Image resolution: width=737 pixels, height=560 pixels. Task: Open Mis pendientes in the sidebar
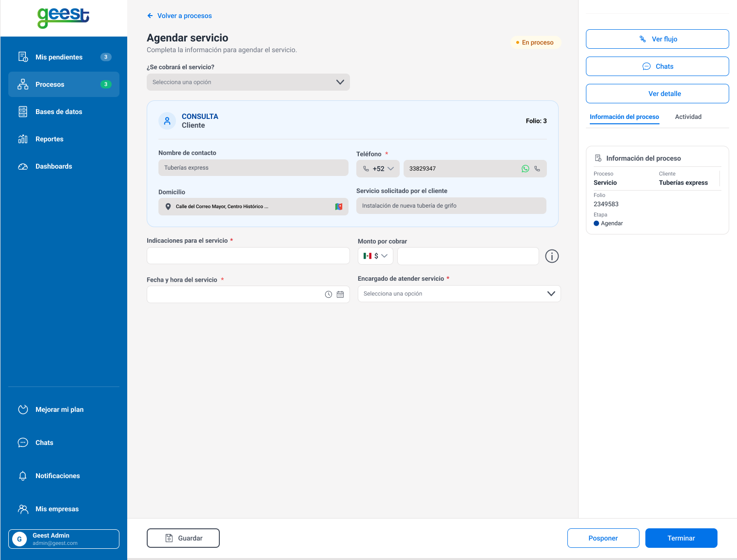64,57
